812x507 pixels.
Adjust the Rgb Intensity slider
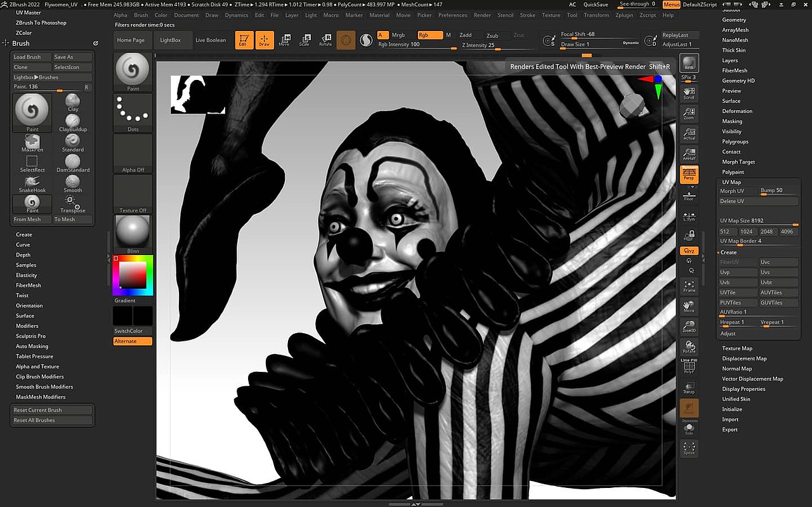(417, 45)
